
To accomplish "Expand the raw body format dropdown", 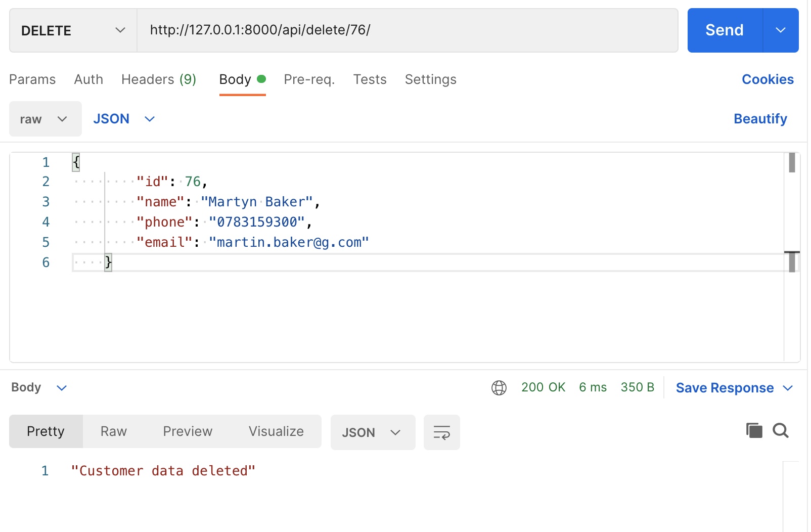I will (x=45, y=119).
